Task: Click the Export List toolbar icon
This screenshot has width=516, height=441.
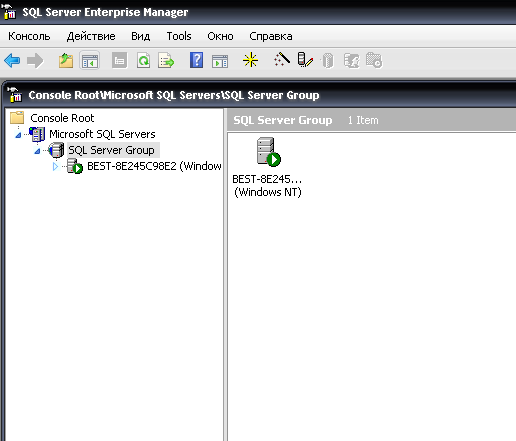Action: coord(166,61)
